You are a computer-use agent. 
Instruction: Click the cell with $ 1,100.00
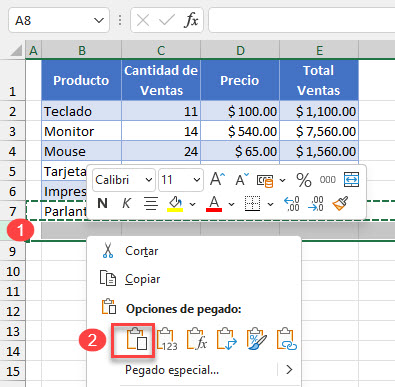319,111
